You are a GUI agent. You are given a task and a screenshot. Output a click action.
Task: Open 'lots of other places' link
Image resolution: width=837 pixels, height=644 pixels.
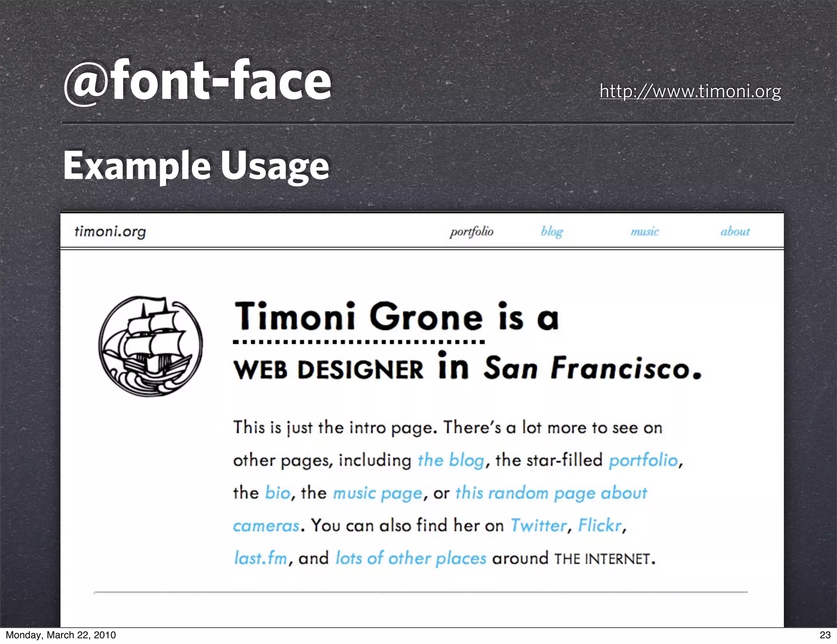tap(411, 559)
